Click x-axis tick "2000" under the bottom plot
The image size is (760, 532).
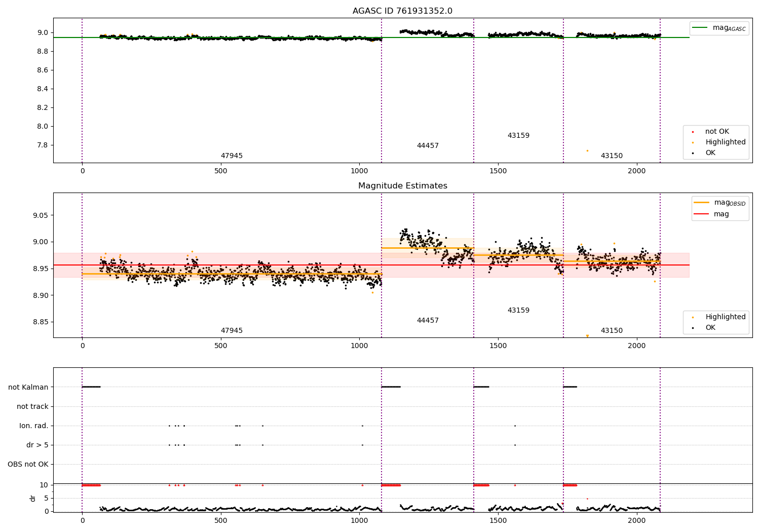pos(637,520)
